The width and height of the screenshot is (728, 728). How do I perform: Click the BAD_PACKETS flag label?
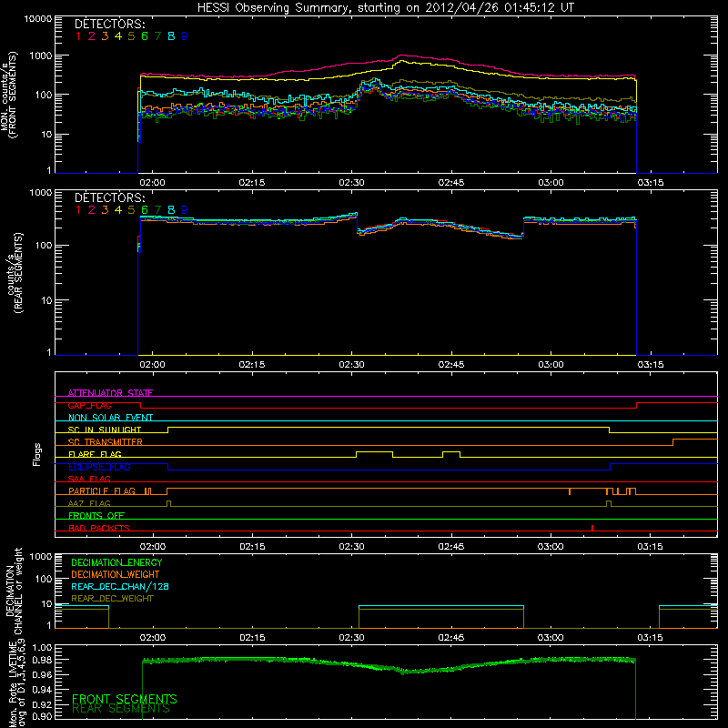99,528
